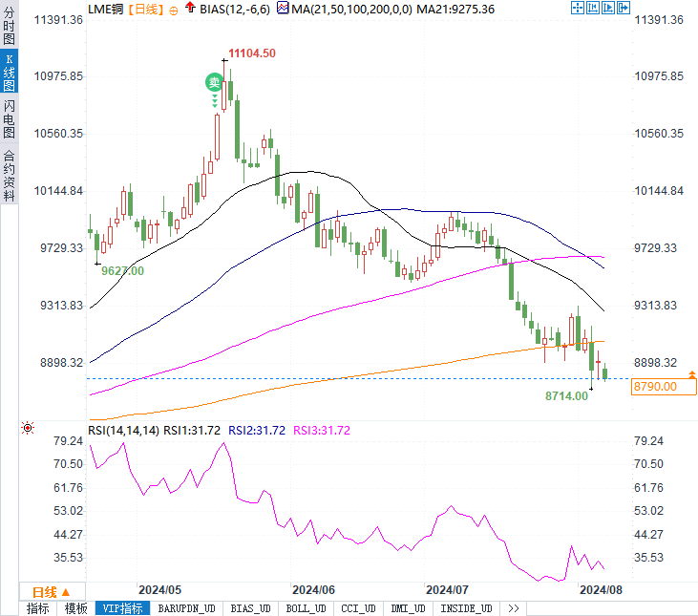Image resolution: width=698 pixels, height=616 pixels.
Task: Select the VIP指标 tab
Action: point(122,608)
